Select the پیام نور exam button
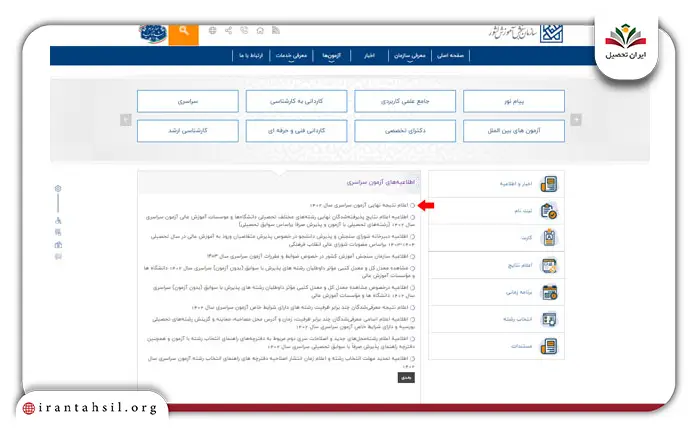The width and height of the screenshot is (700, 430). click(x=514, y=101)
